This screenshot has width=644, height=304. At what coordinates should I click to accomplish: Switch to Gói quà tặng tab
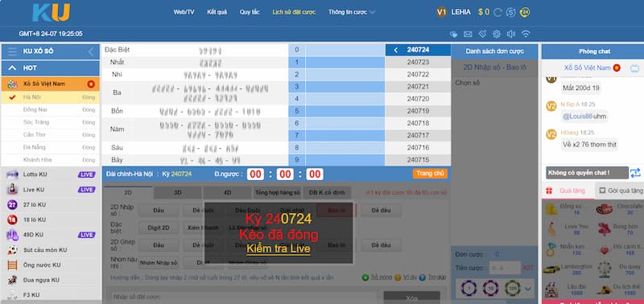point(619,191)
